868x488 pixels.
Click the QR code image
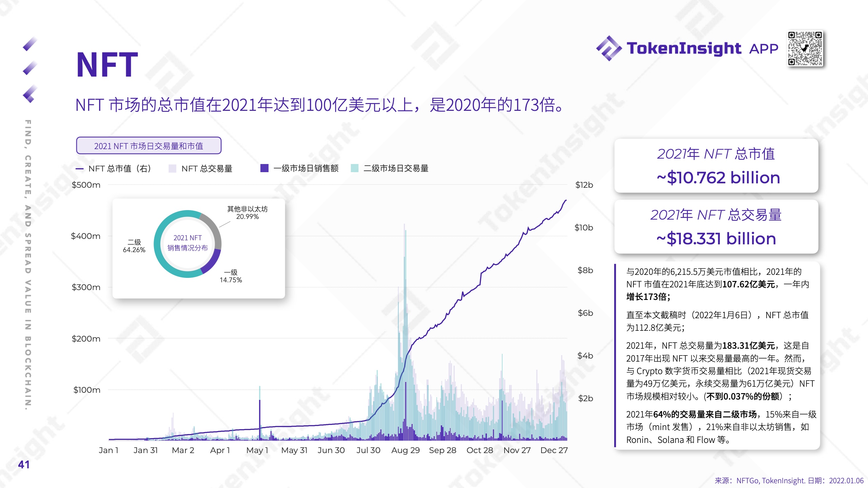[x=805, y=48]
